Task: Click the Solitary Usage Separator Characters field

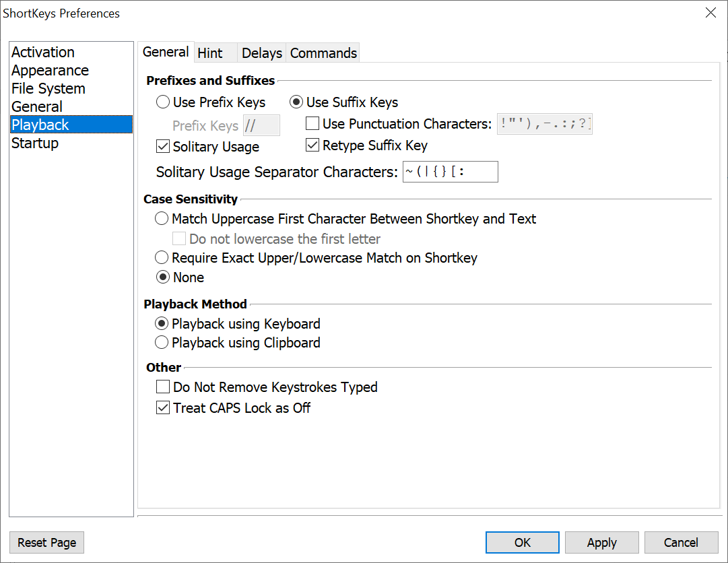Action: (x=450, y=172)
